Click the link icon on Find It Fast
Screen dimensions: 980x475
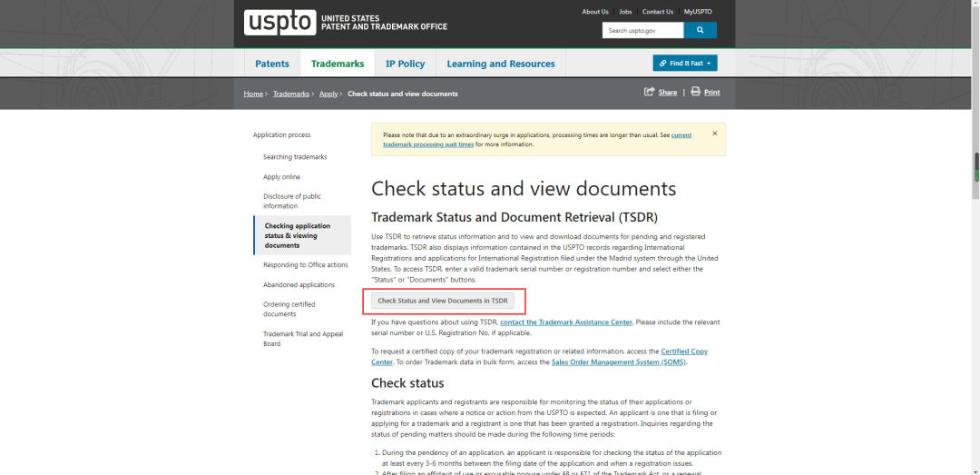(662, 64)
